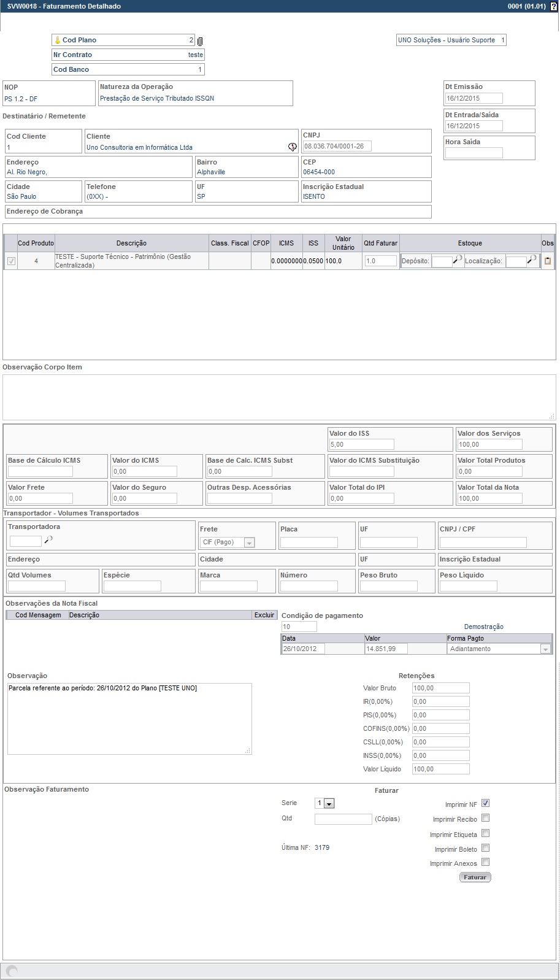Click the key icon beside Cod Plano
Viewport: 560px width, 980px height.
pos(58,41)
